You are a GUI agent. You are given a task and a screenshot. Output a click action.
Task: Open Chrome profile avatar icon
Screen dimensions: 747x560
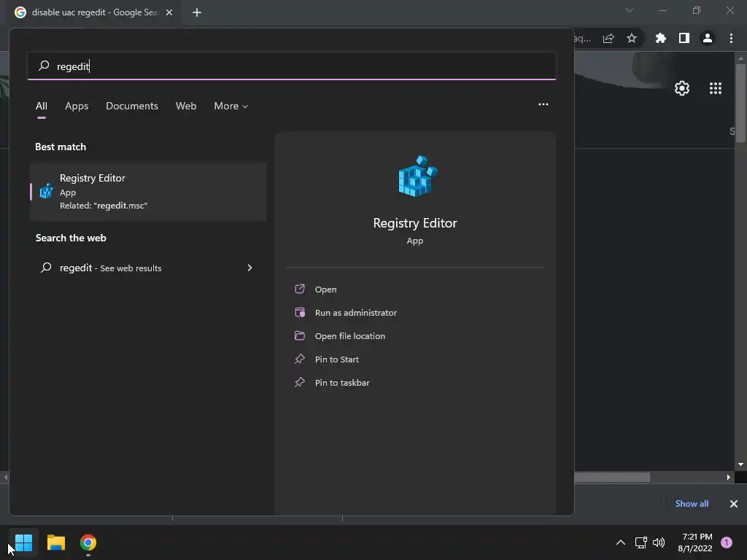708,38
